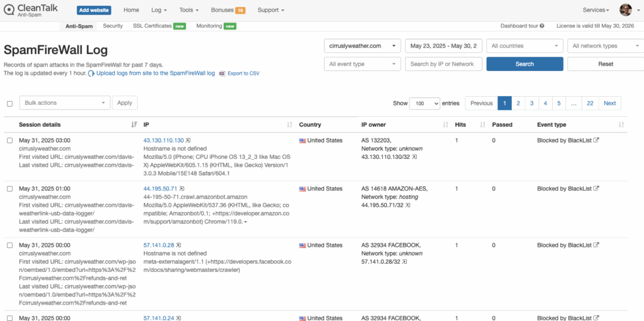Open Blocked by BlackList icon for 57.141.0.28
The height and width of the screenshot is (321, 644).
pyautogui.click(x=596, y=245)
